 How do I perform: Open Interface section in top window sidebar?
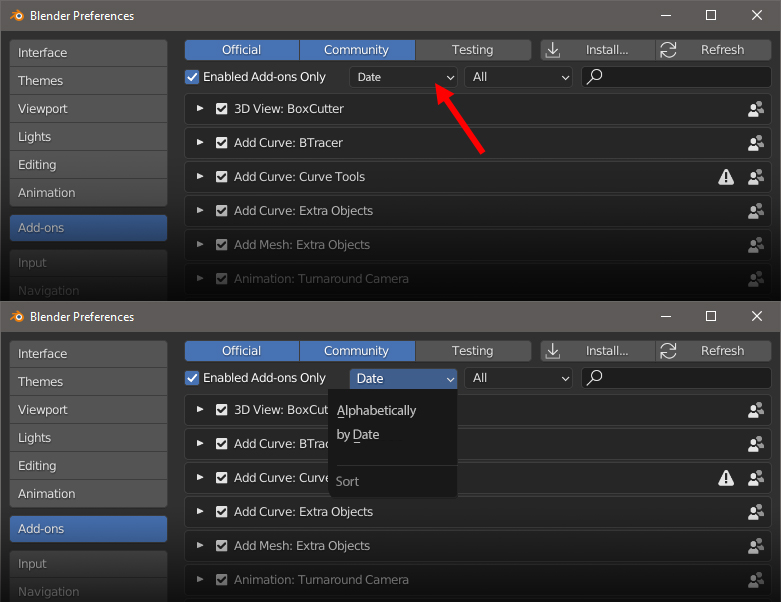(88, 53)
